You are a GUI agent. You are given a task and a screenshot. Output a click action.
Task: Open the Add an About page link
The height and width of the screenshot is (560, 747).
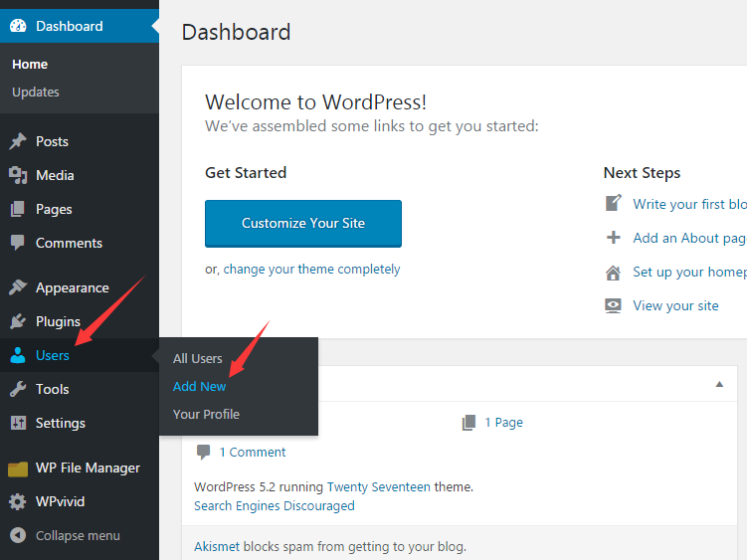coord(690,238)
